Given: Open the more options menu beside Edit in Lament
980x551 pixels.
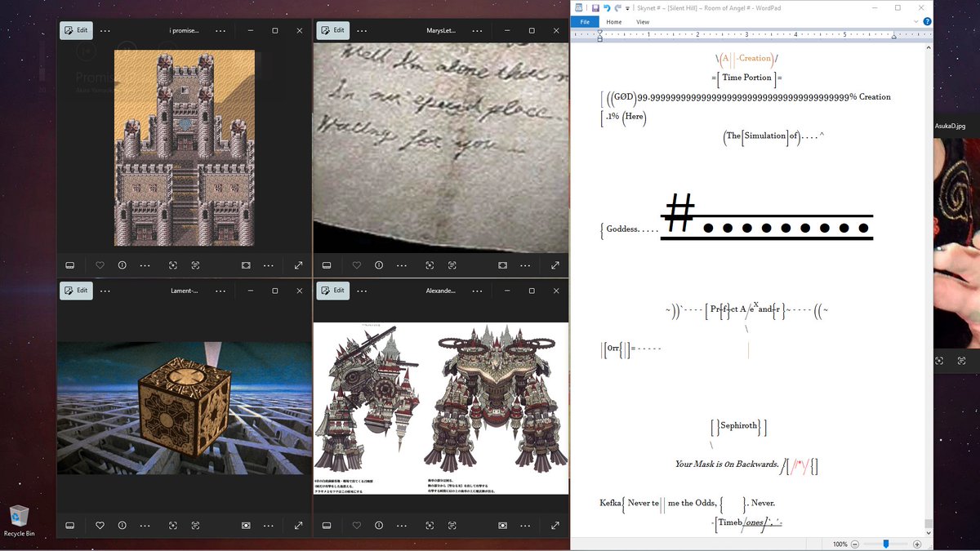Looking at the screenshot, I should pos(105,290).
